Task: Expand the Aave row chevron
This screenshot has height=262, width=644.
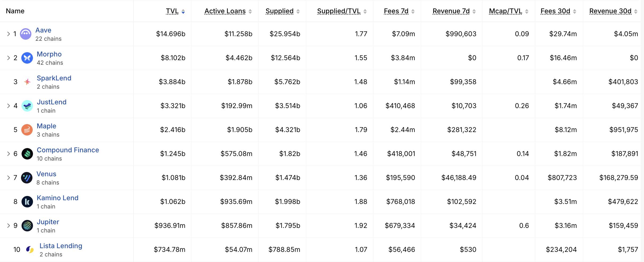Action: pos(9,34)
